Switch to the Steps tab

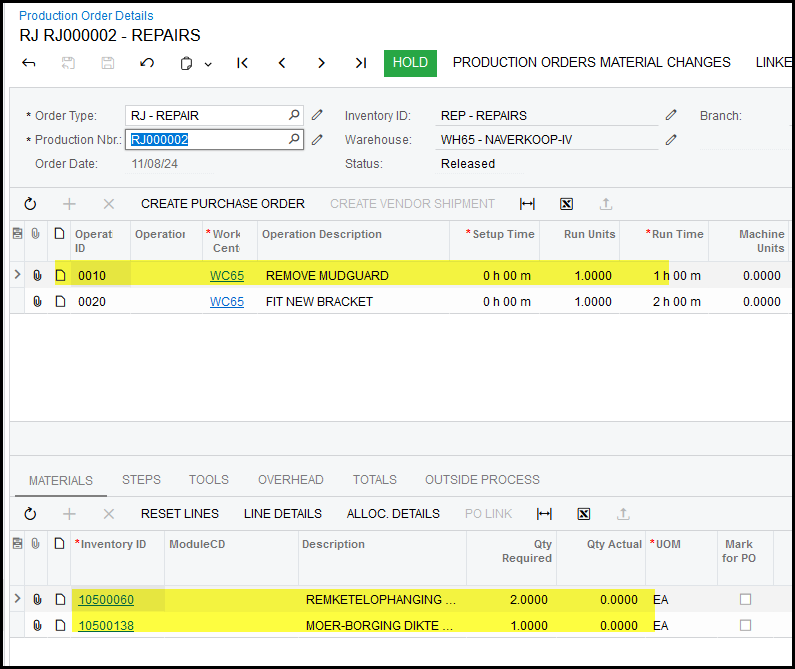[x=141, y=480]
